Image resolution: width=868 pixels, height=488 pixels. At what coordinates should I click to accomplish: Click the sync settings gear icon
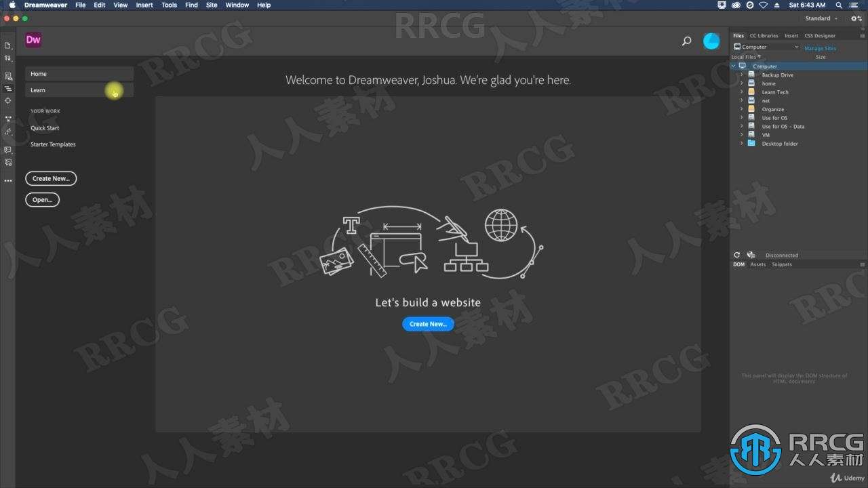(x=856, y=18)
